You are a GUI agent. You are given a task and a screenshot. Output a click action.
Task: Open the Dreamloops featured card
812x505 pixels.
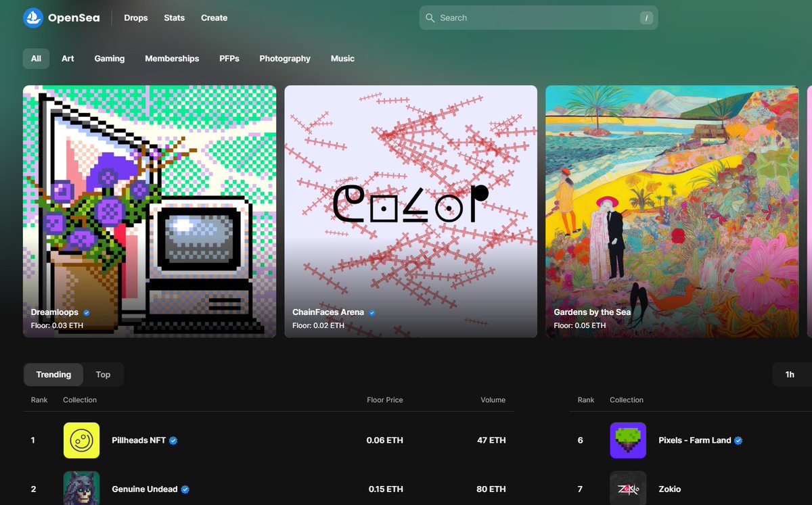[x=150, y=211]
